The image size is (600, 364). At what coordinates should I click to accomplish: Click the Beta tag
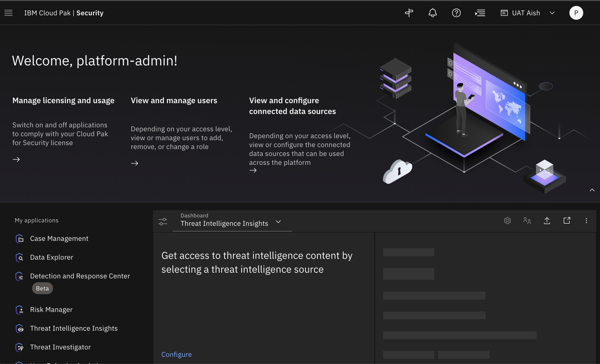coord(42,288)
